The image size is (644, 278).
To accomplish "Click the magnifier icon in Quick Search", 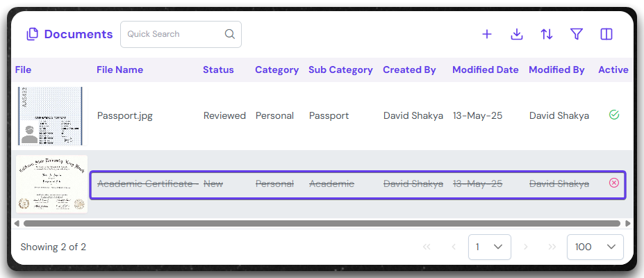I will pos(229,34).
